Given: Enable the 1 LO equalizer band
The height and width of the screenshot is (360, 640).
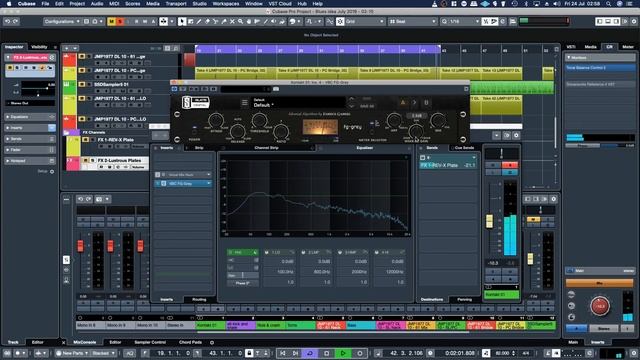Looking at the screenshot, I should (267, 253).
